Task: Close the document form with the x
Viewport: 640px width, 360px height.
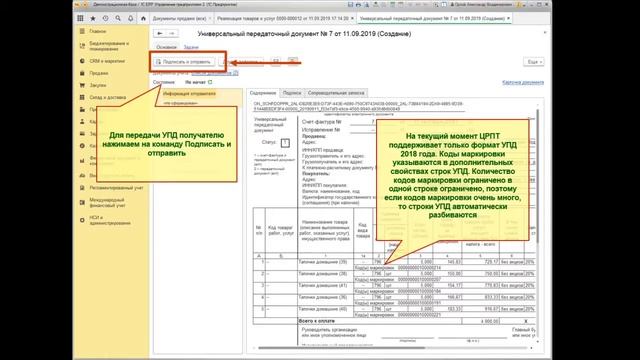Action: 544,33
